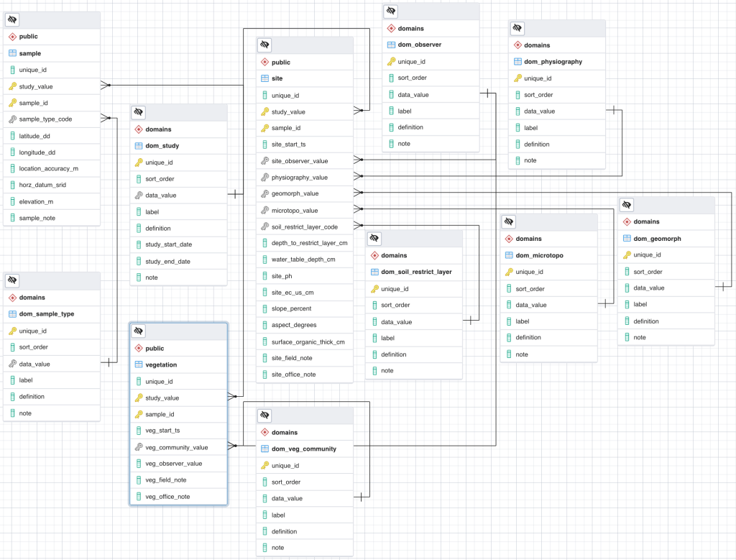Select the water_table_depth_cm column row

303,260
